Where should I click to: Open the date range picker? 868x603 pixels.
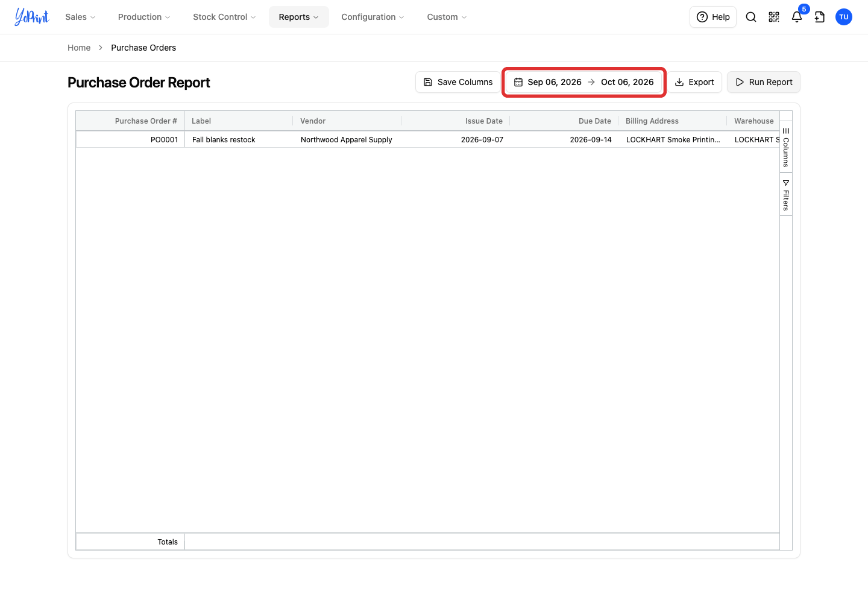tap(584, 82)
